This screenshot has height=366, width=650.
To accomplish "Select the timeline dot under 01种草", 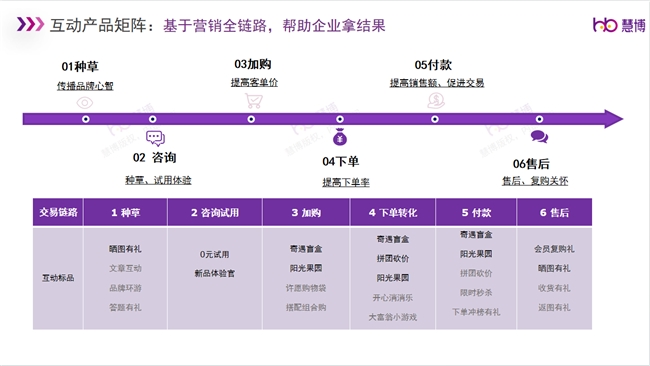I will (x=86, y=119).
